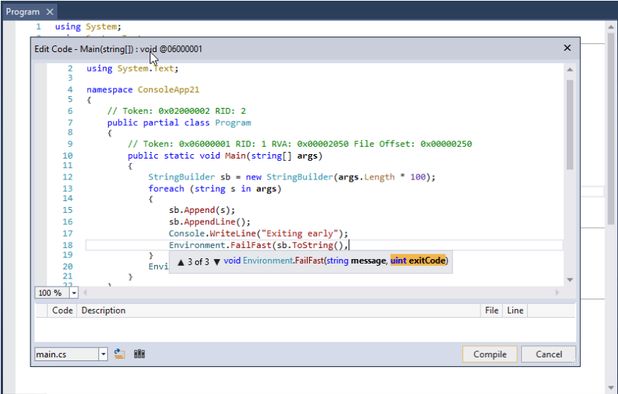This screenshot has height=394, width=618.
Task: Cancel the Edit Code dialog
Action: coord(549,354)
